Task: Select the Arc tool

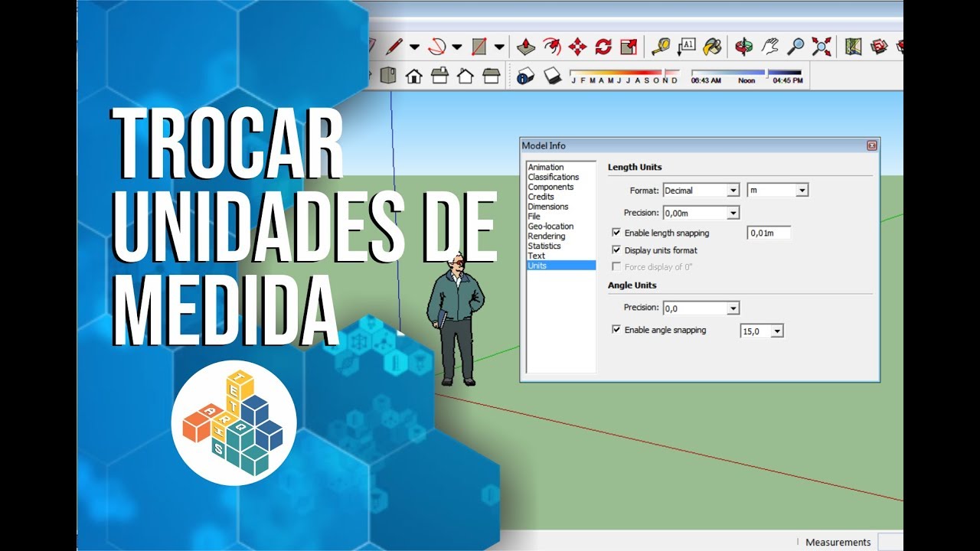Action: [436, 47]
